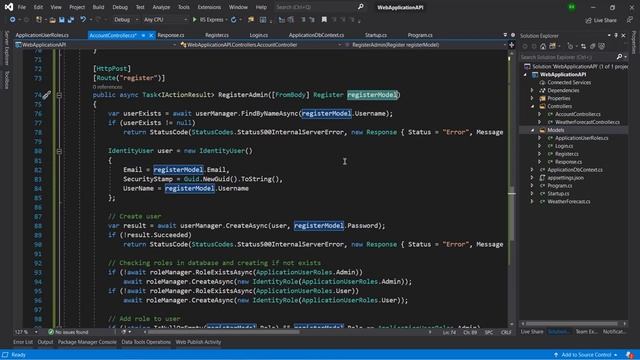The height and width of the screenshot is (360, 640).
Task: Open the File menu
Action: [x=22, y=7]
